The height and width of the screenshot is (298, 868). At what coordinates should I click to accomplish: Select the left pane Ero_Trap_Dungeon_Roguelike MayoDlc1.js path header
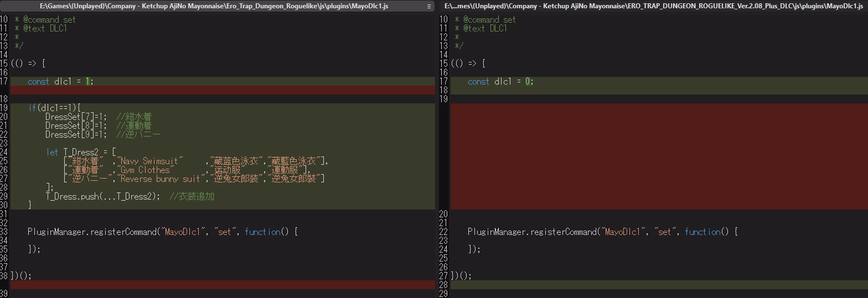click(x=214, y=6)
